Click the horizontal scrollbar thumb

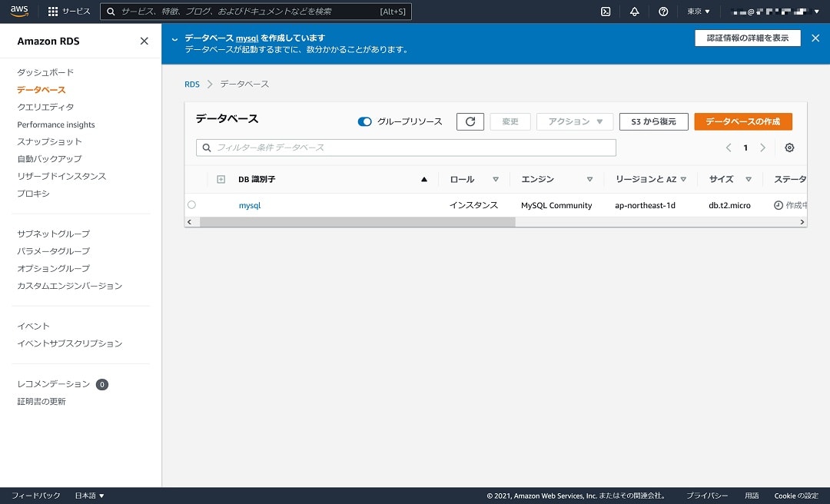tap(357, 222)
